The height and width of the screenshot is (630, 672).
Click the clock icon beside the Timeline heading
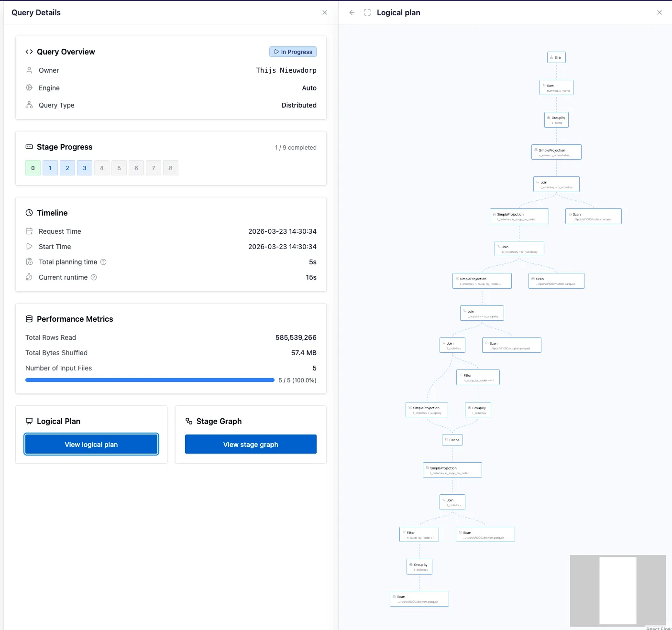point(29,213)
